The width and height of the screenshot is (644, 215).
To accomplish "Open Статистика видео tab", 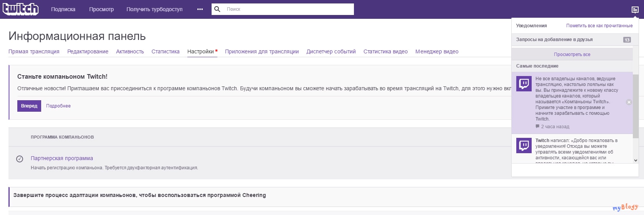I will click(385, 51).
